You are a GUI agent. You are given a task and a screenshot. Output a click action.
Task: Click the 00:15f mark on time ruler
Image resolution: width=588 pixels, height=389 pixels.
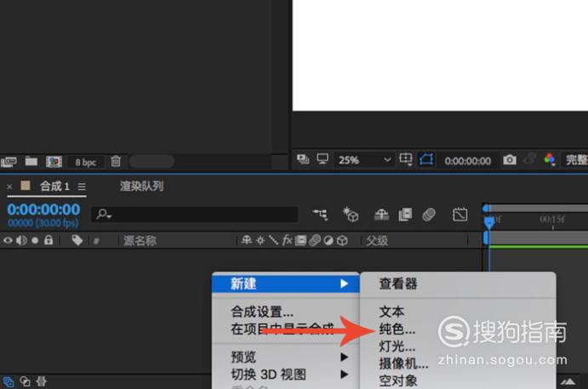click(x=552, y=219)
